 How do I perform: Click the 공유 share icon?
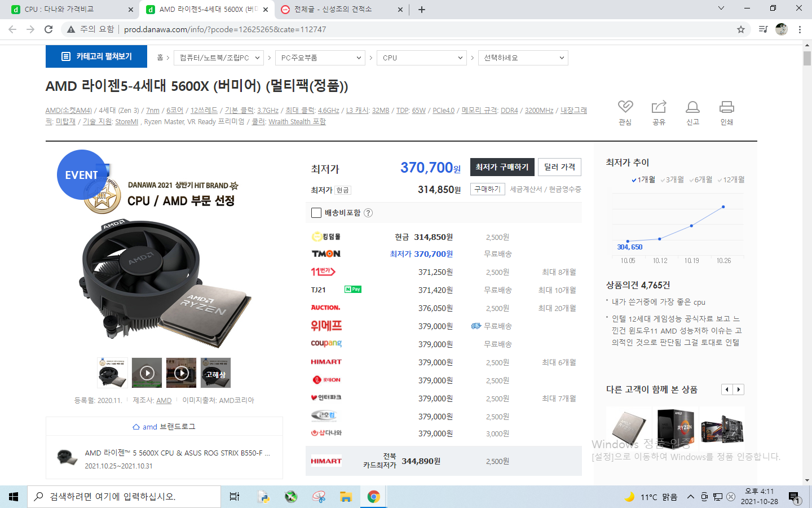tap(659, 107)
